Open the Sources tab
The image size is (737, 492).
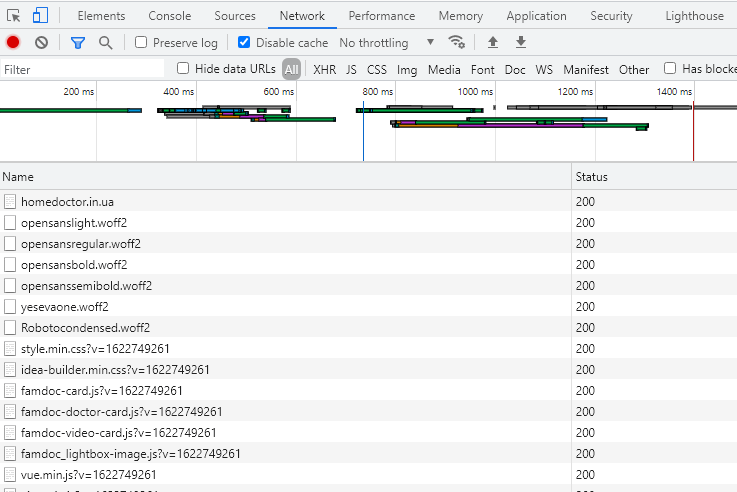click(235, 16)
